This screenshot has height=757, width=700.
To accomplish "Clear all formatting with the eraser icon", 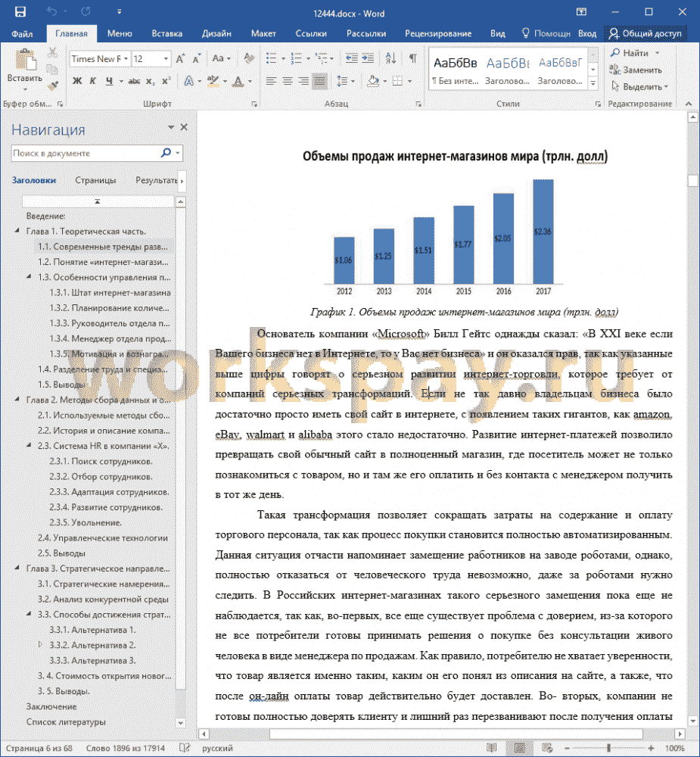I will tap(249, 59).
